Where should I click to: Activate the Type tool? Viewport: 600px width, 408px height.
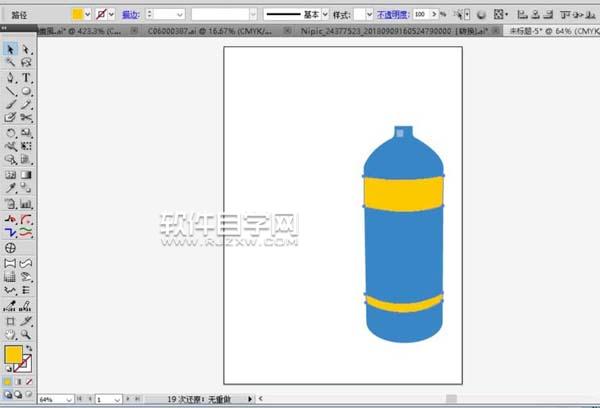tap(26, 78)
